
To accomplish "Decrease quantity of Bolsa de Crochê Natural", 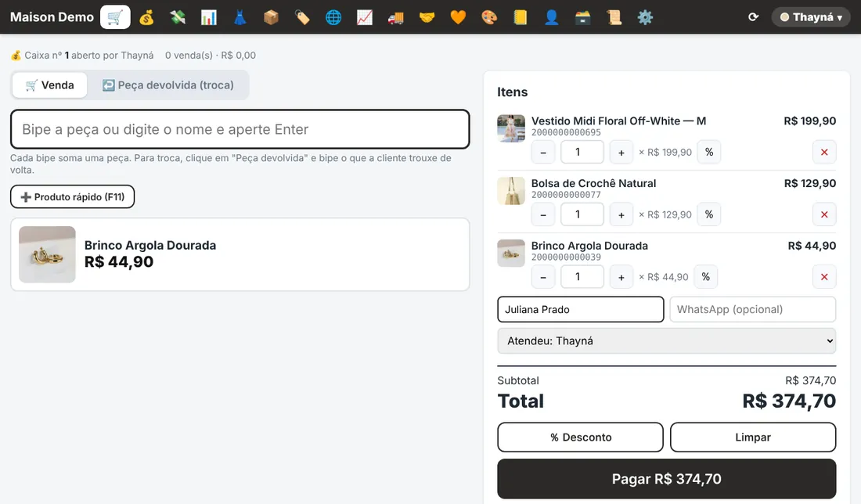I will [x=543, y=214].
